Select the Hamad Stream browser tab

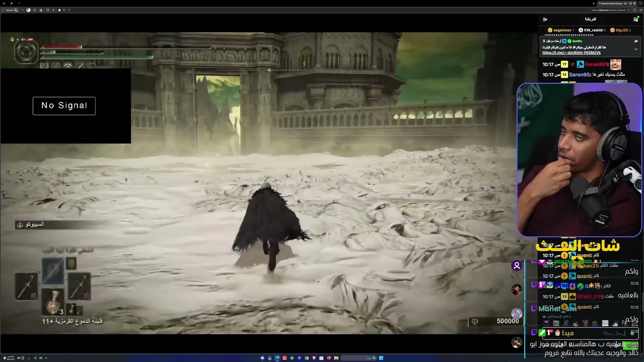[x=616, y=4]
